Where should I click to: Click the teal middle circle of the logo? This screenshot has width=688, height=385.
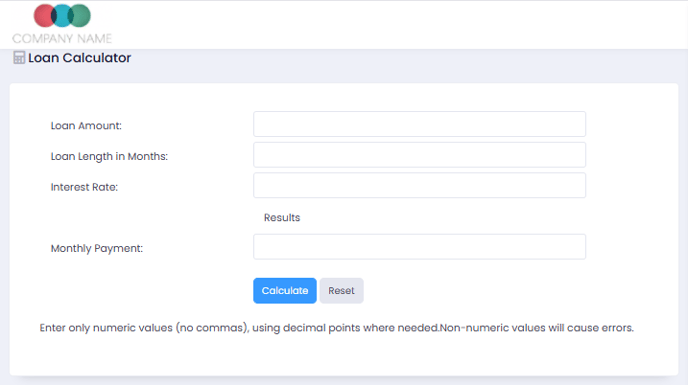tap(62, 16)
